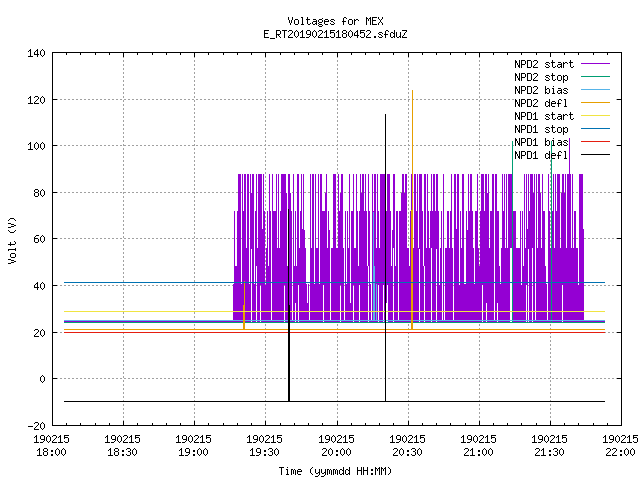Click the Time (yymmdd HH:MM) axis label
The height and width of the screenshot is (480, 640).
tap(335, 471)
